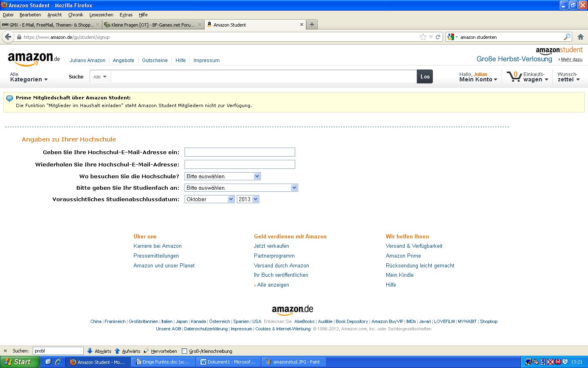Viewport: 588px width, 368px height.
Task: Switch to the GMX E-Mail tab
Action: (x=51, y=25)
